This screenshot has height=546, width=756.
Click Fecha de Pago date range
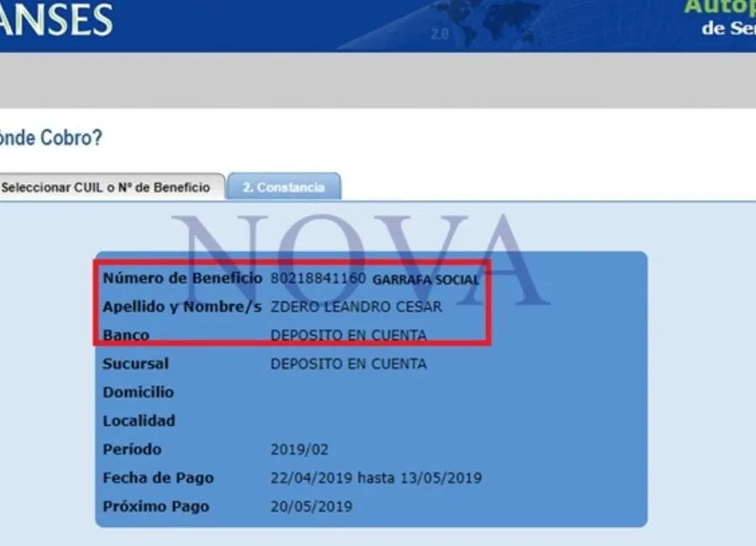[376, 478]
